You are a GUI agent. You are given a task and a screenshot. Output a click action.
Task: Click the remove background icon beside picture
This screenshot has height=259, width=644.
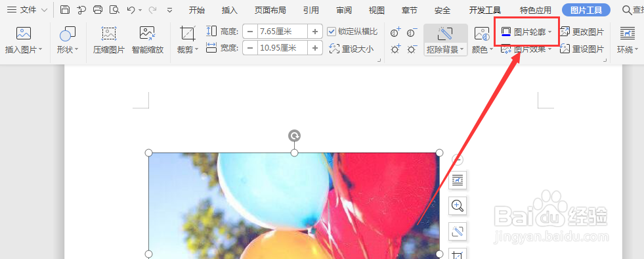coord(458,231)
